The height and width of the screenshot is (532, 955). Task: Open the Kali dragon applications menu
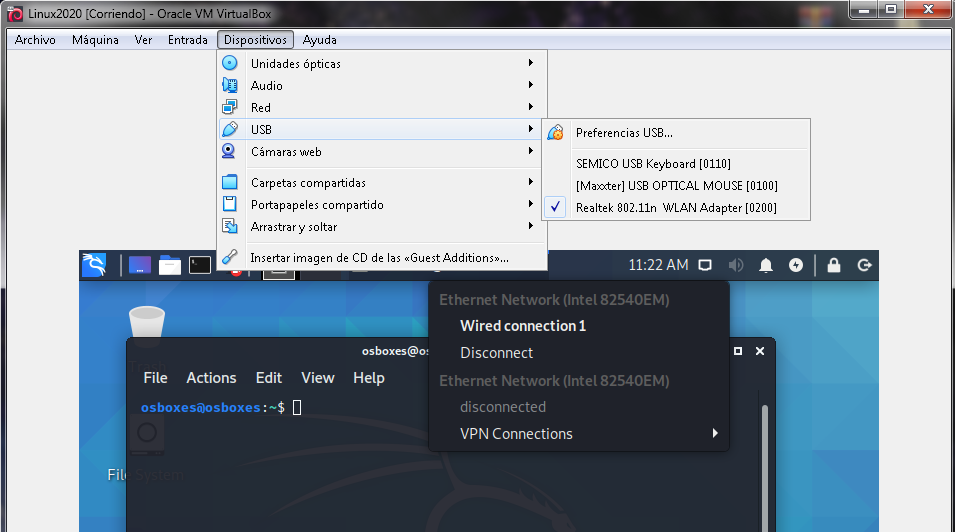(x=94, y=265)
